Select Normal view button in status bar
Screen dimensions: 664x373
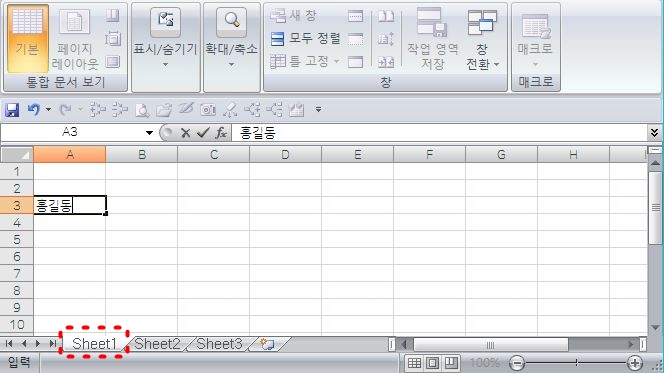coord(414,363)
